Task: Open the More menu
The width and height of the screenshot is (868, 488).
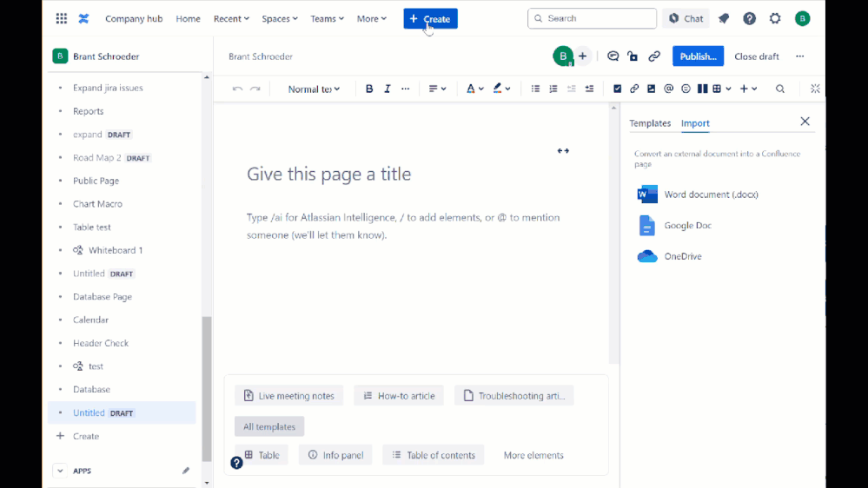Action: (x=372, y=18)
